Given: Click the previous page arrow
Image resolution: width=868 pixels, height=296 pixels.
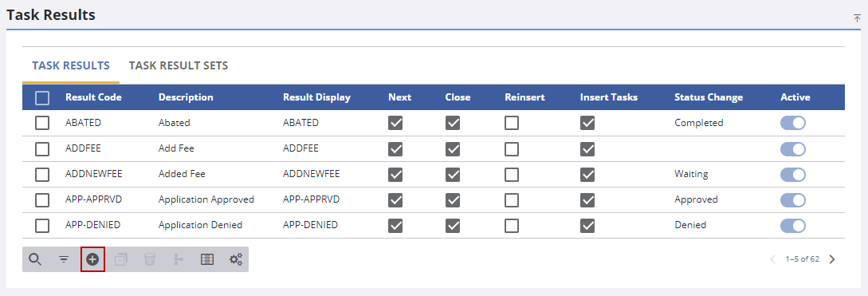Looking at the screenshot, I should pyautogui.click(x=773, y=259).
